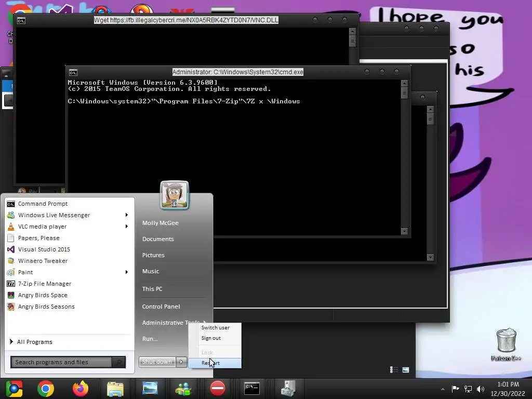Open Paint from the Start menu
Image resolution: width=532 pixels, height=399 pixels.
[x=25, y=272]
